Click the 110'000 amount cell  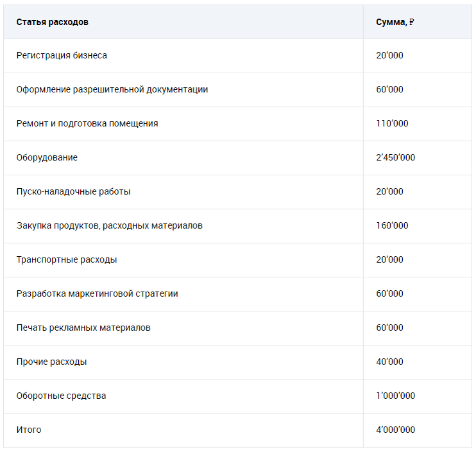392,123
